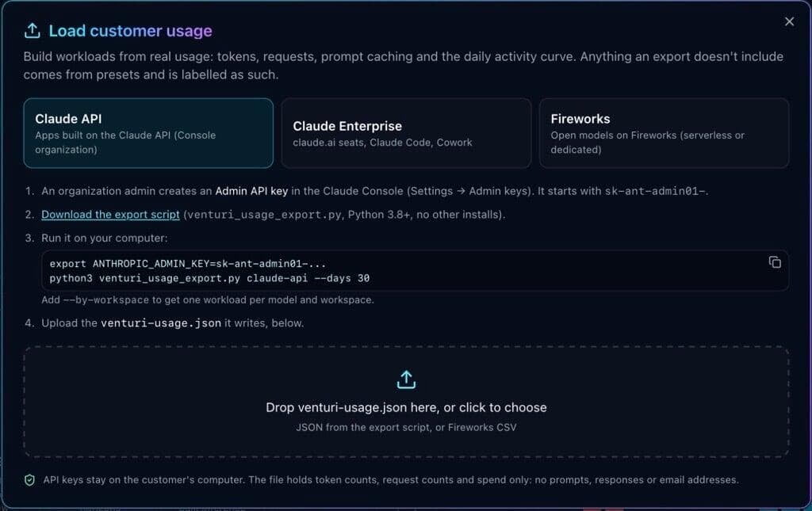Switch to the Claude Enterprise source card
812x511 pixels.
tap(406, 133)
